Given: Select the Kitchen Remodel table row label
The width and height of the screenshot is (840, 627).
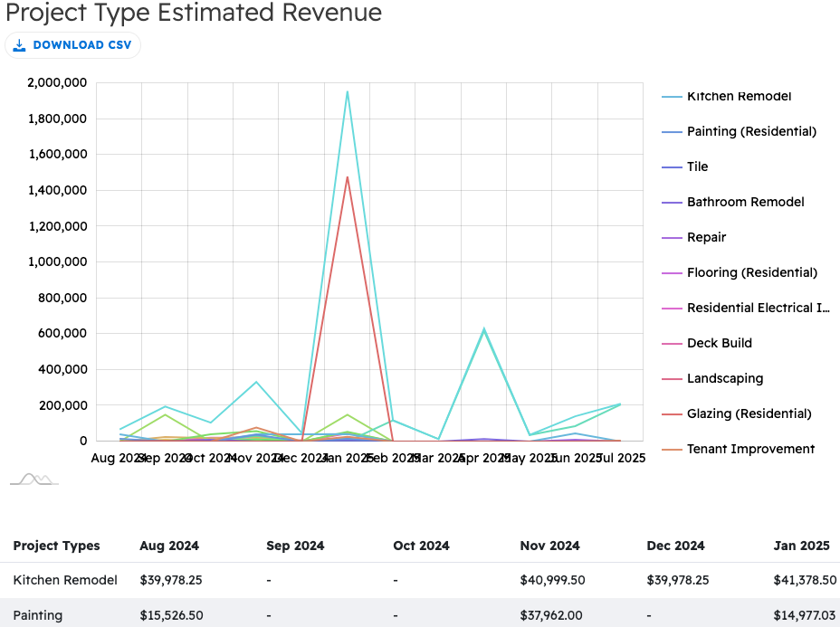Looking at the screenshot, I should click(65, 580).
